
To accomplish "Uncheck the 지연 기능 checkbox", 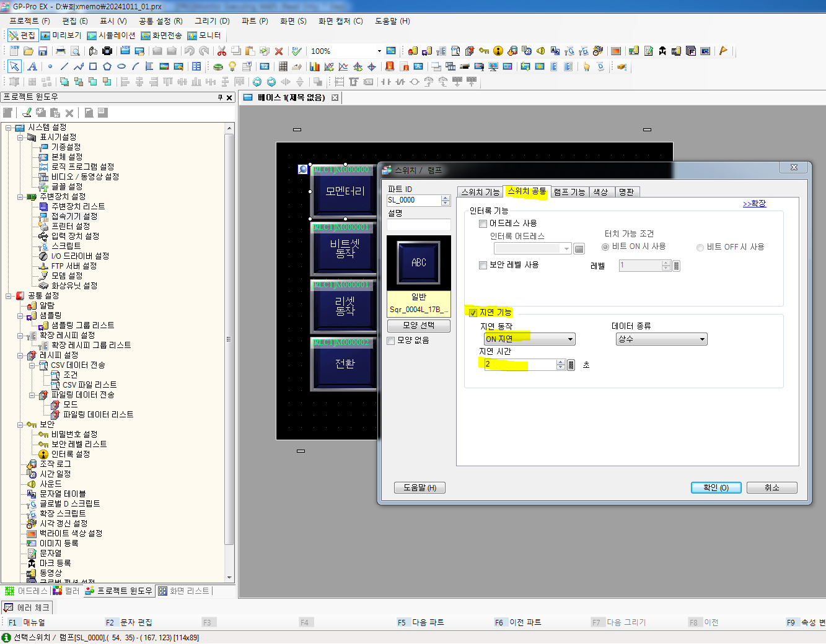I will pos(473,313).
